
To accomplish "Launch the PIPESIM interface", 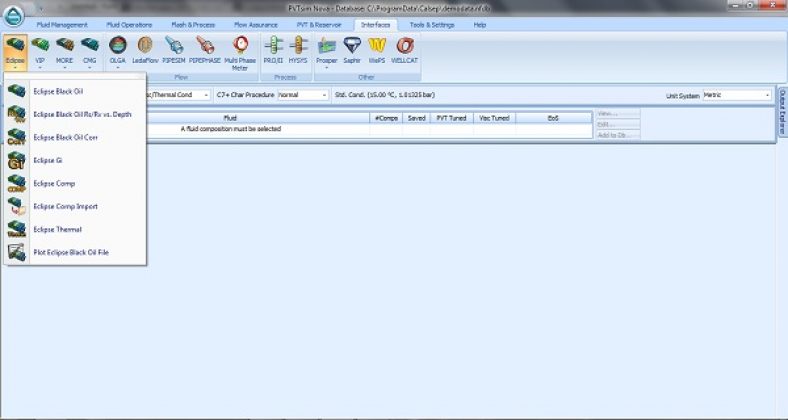I will pos(174,50).
